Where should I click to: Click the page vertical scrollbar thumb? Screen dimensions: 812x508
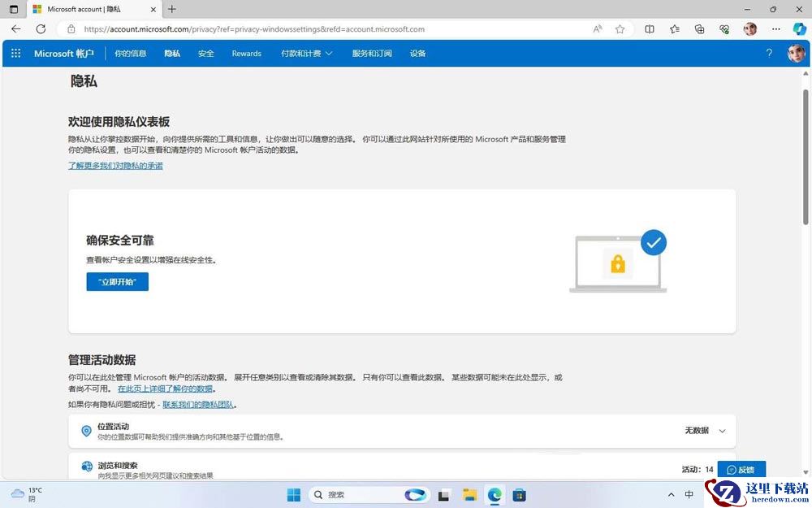tap(806, 157)
